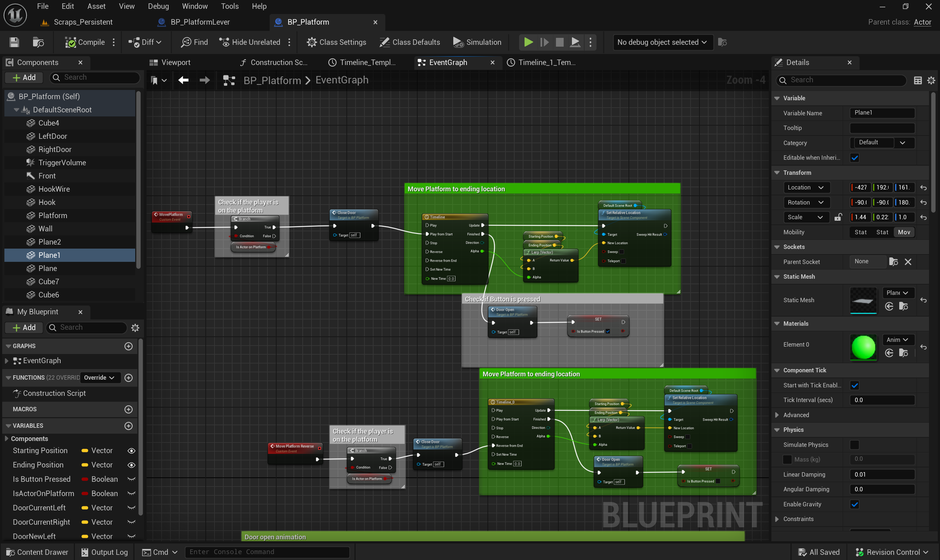Click the Eject playback icon
This screenshot has height=560, width=940.
(575, 42)
